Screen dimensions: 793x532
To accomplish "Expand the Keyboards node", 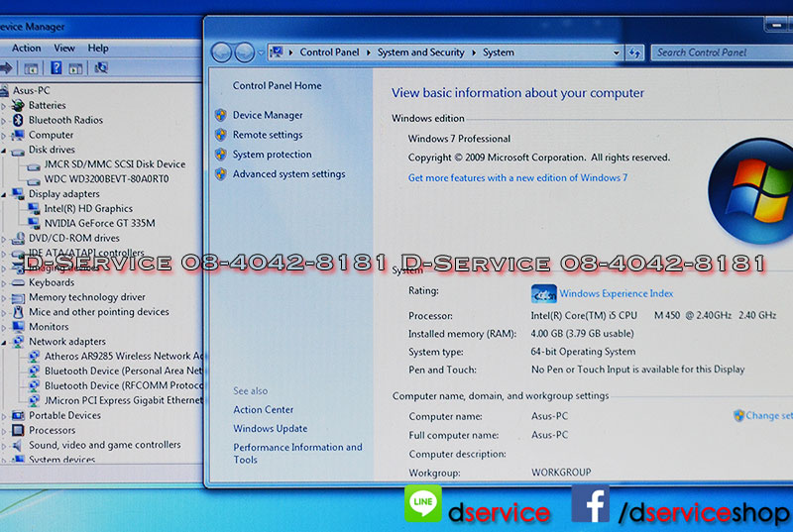I will [x=4, y=283].
